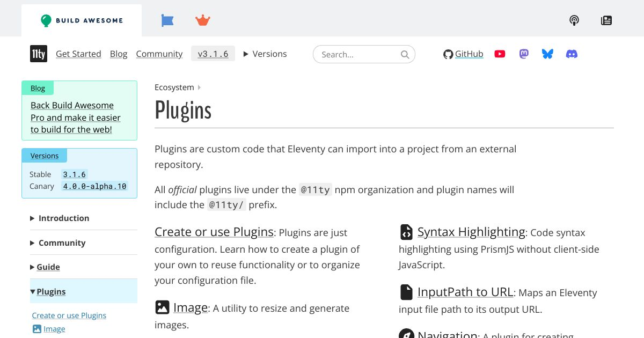Open Back Build Awesome Pro link
Viewport: 644px width, 338px height.
pyautogui.click(x=76, y=117)
